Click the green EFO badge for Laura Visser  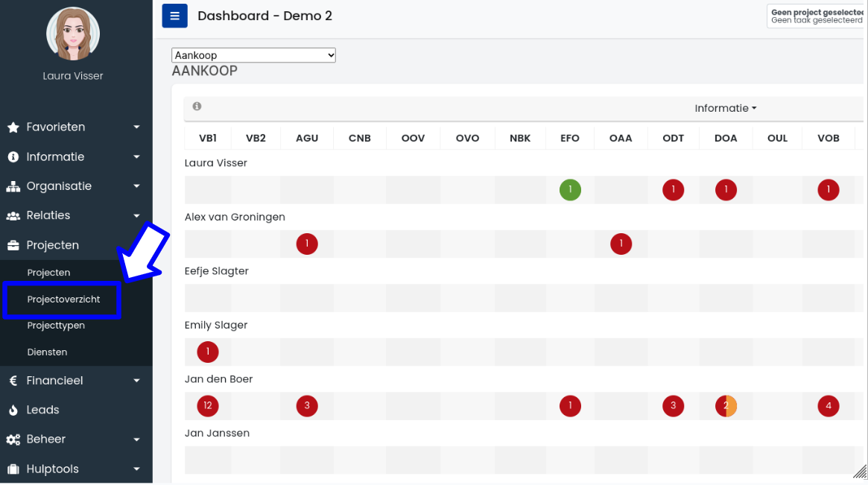click(570, 190)
